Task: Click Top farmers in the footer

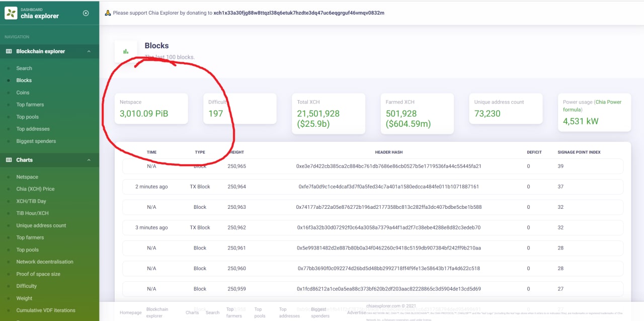Action: pyautogui.click(x=234, y=312)
